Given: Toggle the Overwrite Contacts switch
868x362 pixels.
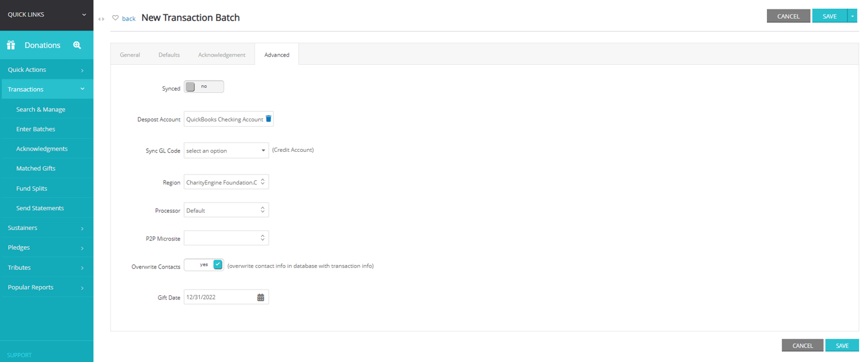Looking at the screenshot, I should click(204, 264).
